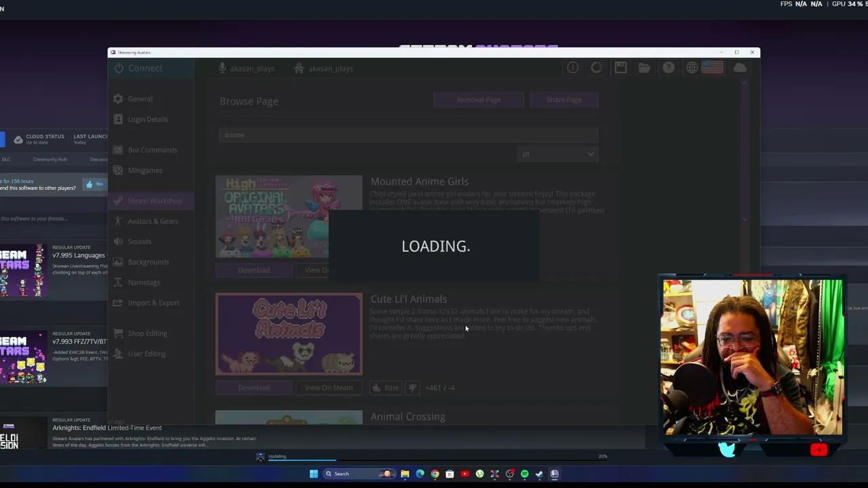
Task: Open v7.995 Languages update in Steam
Action: click(79, 256)
